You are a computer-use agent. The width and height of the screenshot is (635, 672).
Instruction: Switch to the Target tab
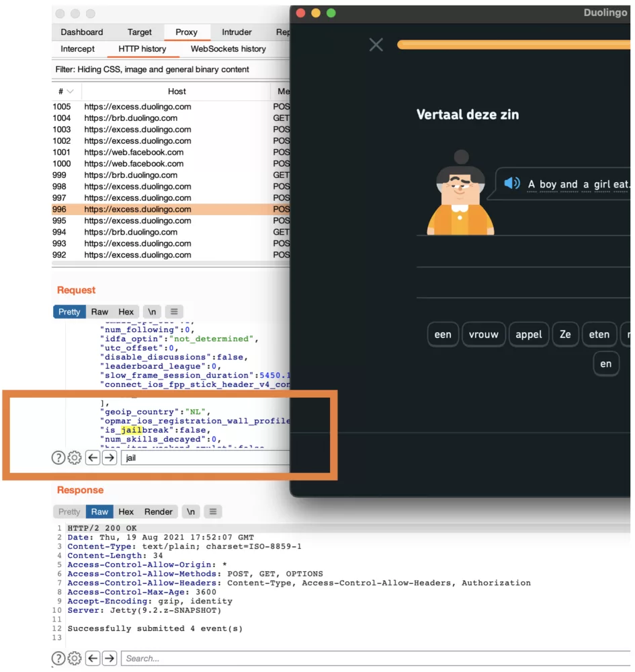[x=139, y=32]
